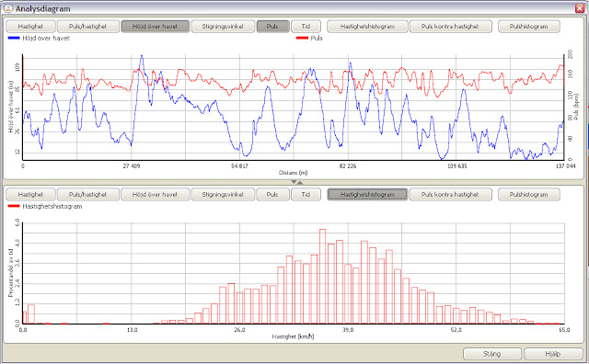
Task: Click distance tick '27 409'
Action: (132, 165)
